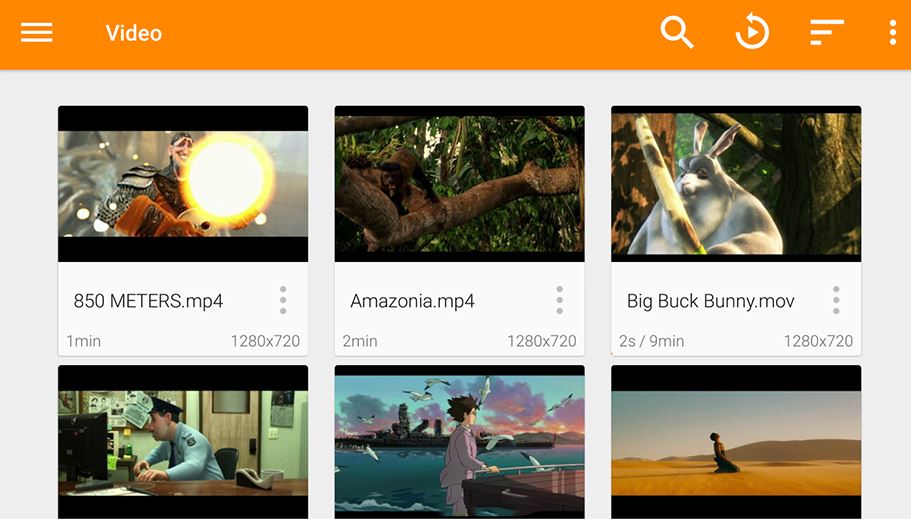Open the desert kneeling figure video

[x=736, y=442]
